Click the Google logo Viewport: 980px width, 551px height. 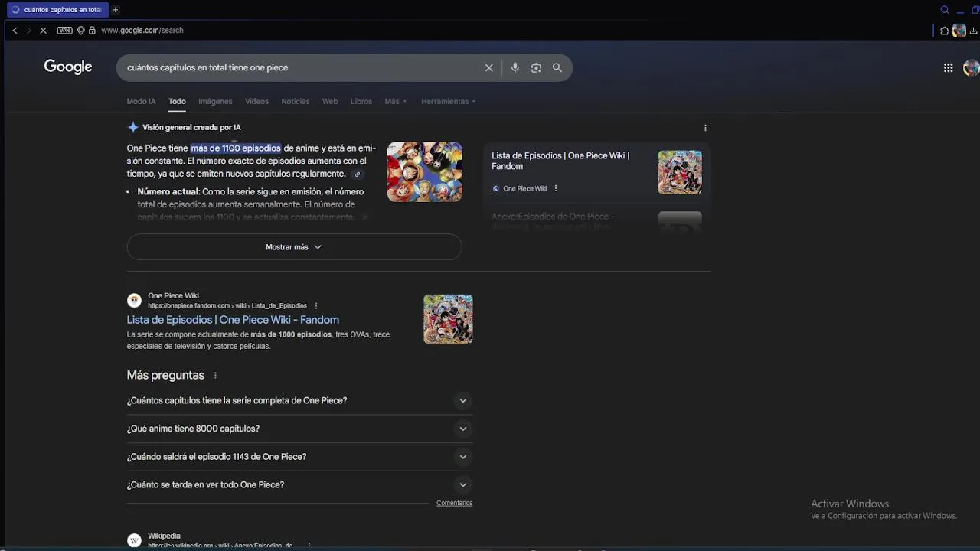pos(68,67)
